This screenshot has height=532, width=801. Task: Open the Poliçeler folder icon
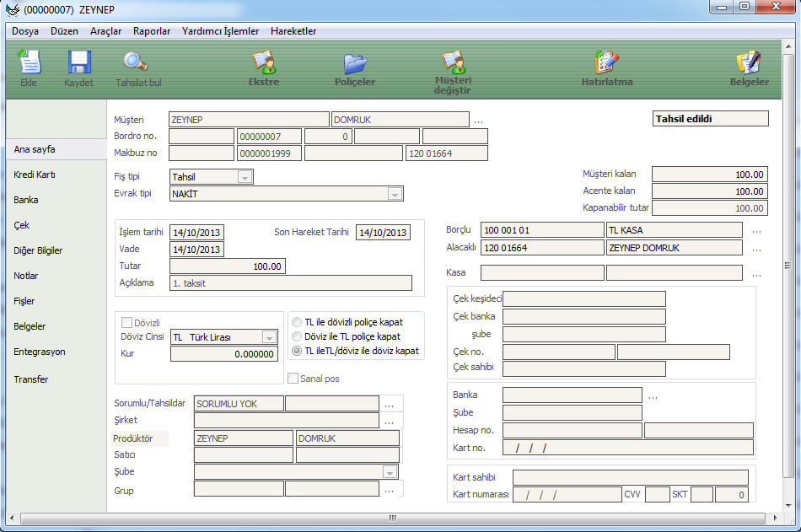click(355, 63)
